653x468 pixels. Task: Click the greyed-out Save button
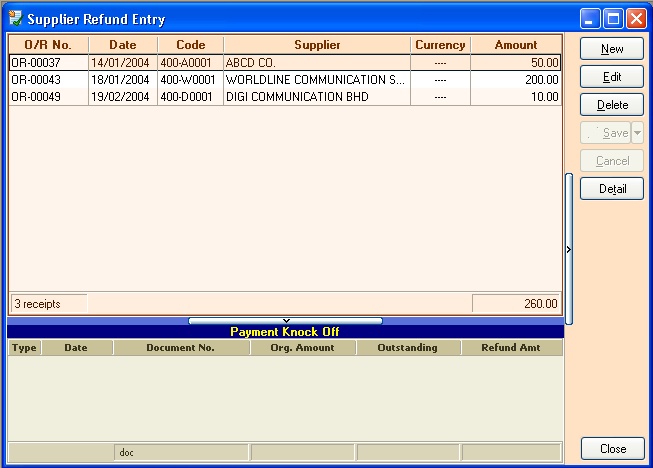pyautogui.click(x=606, y=133)
